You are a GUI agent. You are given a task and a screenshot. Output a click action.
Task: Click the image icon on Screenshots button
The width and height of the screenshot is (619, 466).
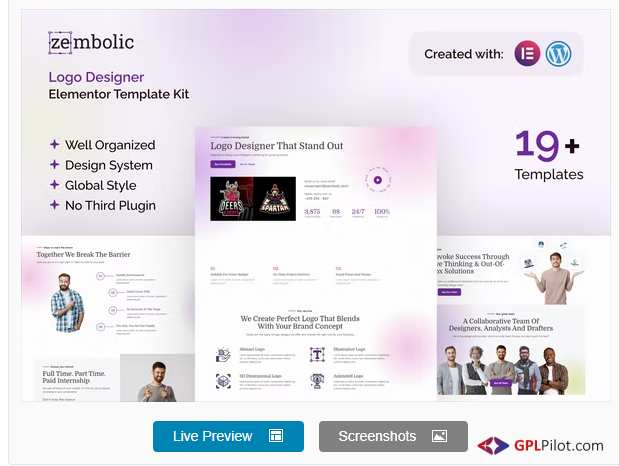coord(439,436)
